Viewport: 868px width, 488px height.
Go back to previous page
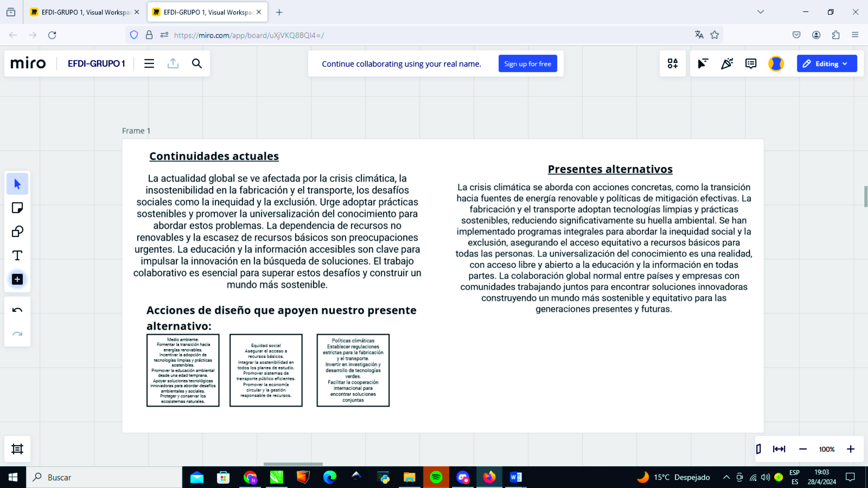click(13, 35)
